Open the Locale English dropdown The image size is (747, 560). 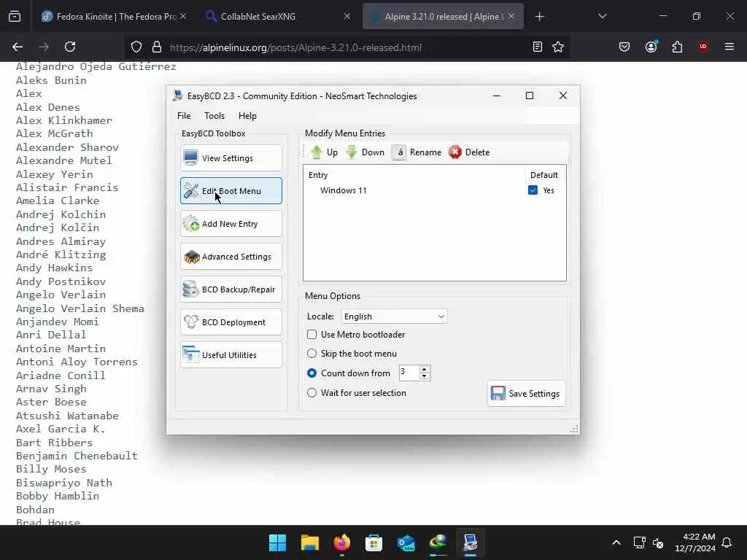394,316
